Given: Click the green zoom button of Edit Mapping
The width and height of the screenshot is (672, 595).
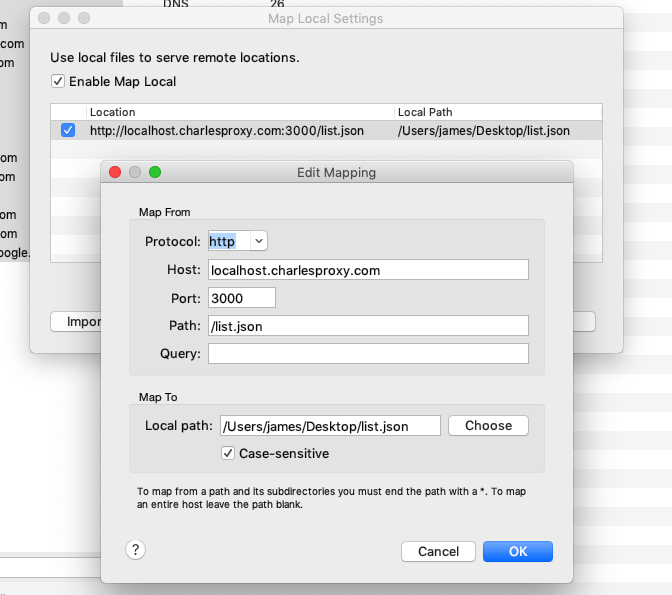Looking at the screenshot, I should [155, 172].
